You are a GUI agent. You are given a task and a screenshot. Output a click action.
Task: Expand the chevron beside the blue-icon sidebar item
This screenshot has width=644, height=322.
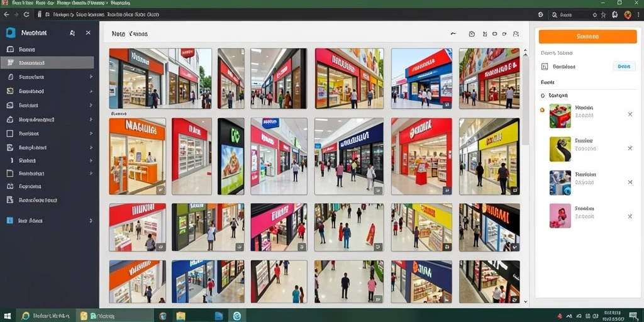(x=91, y=221)
